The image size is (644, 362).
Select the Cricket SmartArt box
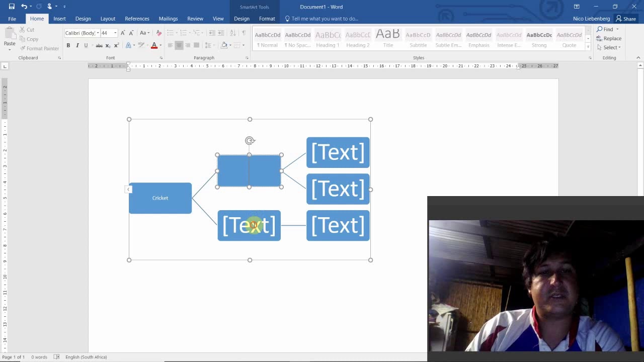click(160, 198)
